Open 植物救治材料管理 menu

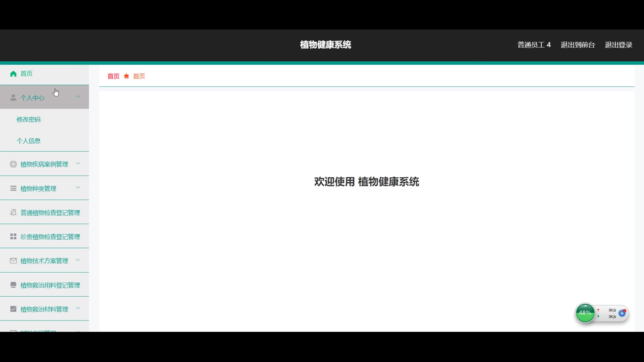click(44, 309)
